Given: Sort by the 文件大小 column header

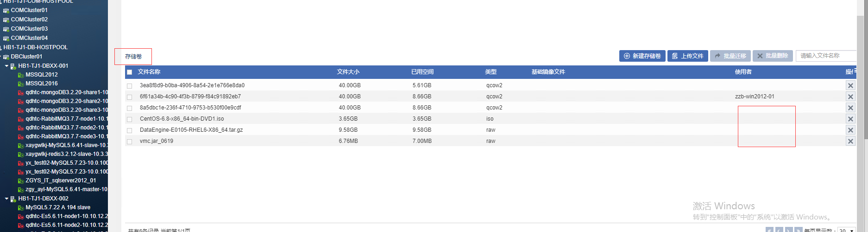Looking at the screenshot, I should point(348,72).
